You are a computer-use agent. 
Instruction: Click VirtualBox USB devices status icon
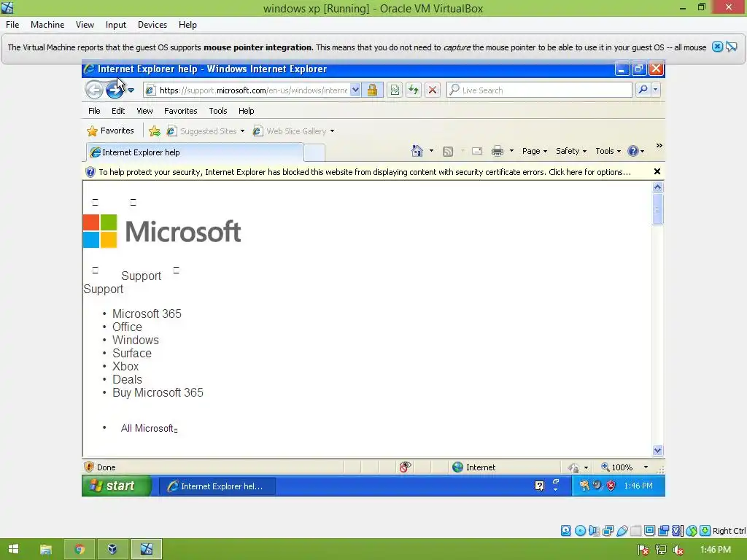(x=622, y=531)
